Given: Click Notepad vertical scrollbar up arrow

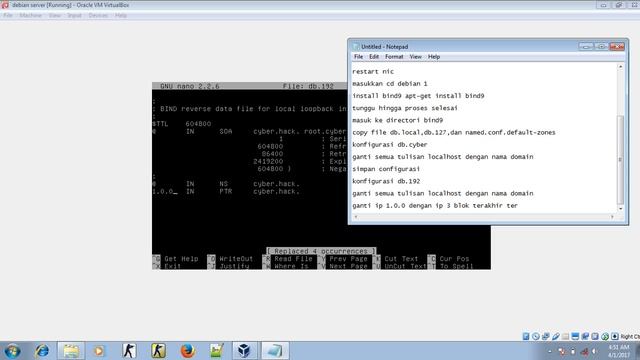Looking at the screenshot, I should pos(620,67).
